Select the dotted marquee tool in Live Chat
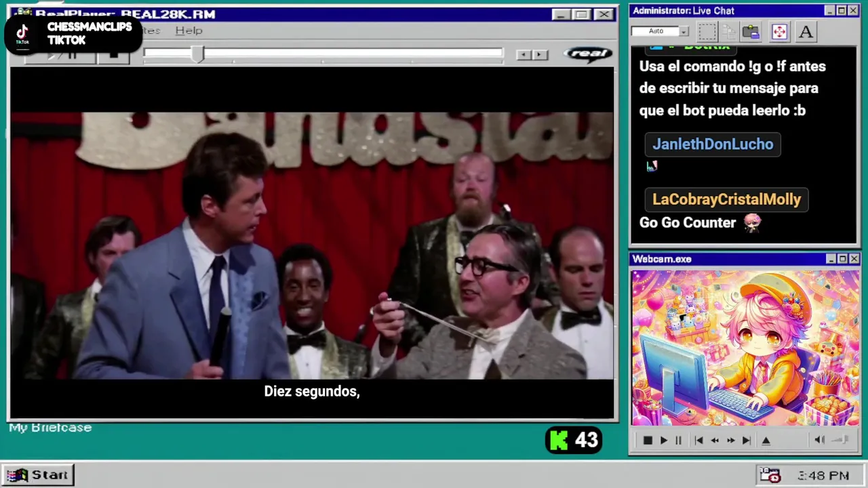Screen dimensions: 868x488 coord(707,32)
